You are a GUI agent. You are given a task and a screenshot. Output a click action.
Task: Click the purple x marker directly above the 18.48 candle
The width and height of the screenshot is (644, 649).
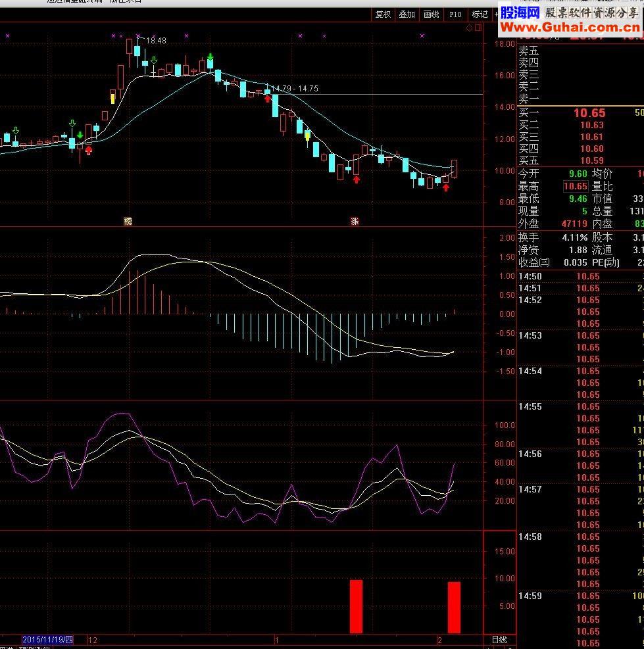coord(138,36)
